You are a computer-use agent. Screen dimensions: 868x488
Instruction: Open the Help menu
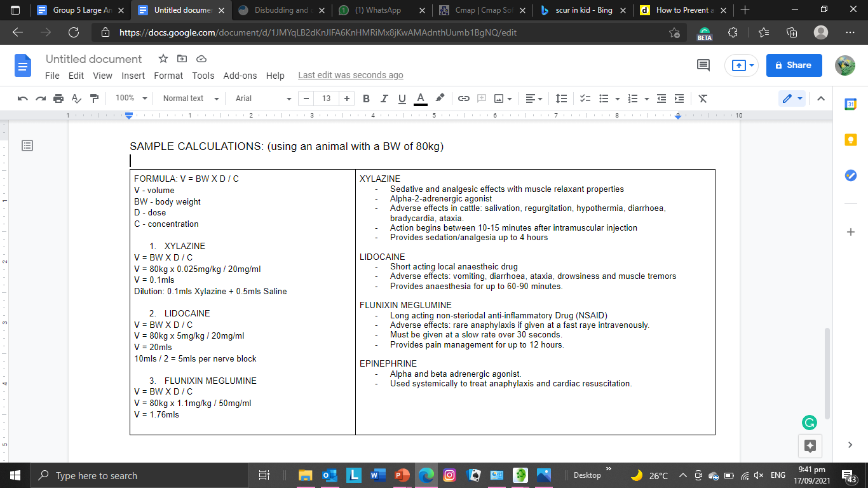point(275,75)
